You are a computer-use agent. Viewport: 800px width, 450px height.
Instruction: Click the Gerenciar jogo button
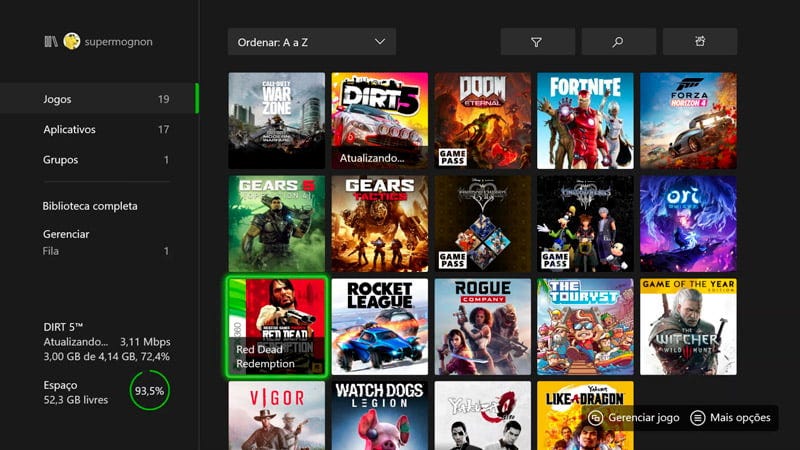point(634,418)
